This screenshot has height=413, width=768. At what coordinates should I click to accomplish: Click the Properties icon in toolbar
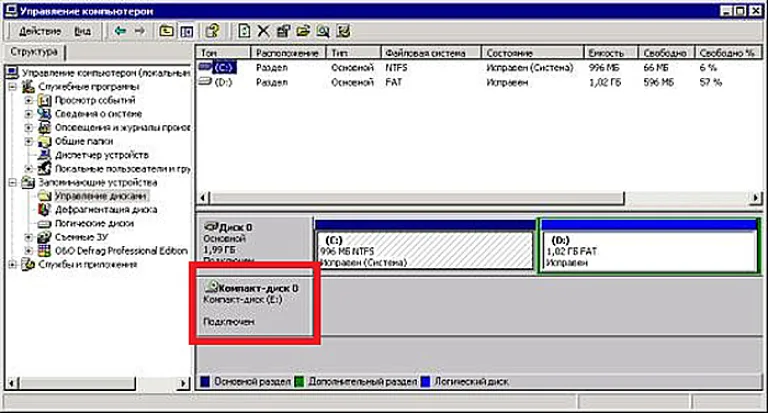click(283, 31)
